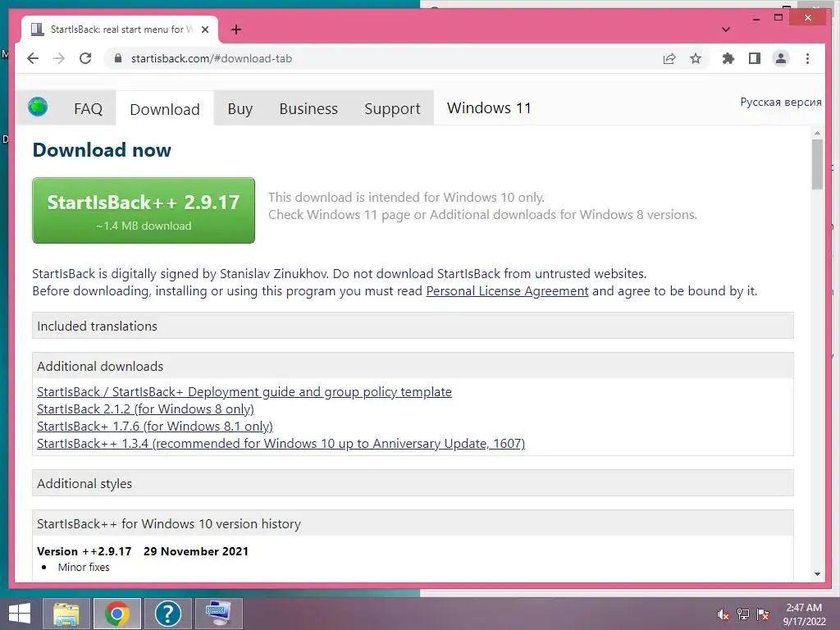The height and width of the screenshot is (630, 840).
Task: Switch to Русская версия language link
Action: point(781,102)
